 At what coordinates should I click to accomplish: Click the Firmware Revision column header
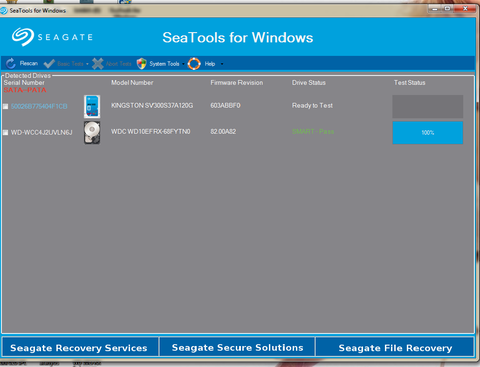[x=237, y=82]
